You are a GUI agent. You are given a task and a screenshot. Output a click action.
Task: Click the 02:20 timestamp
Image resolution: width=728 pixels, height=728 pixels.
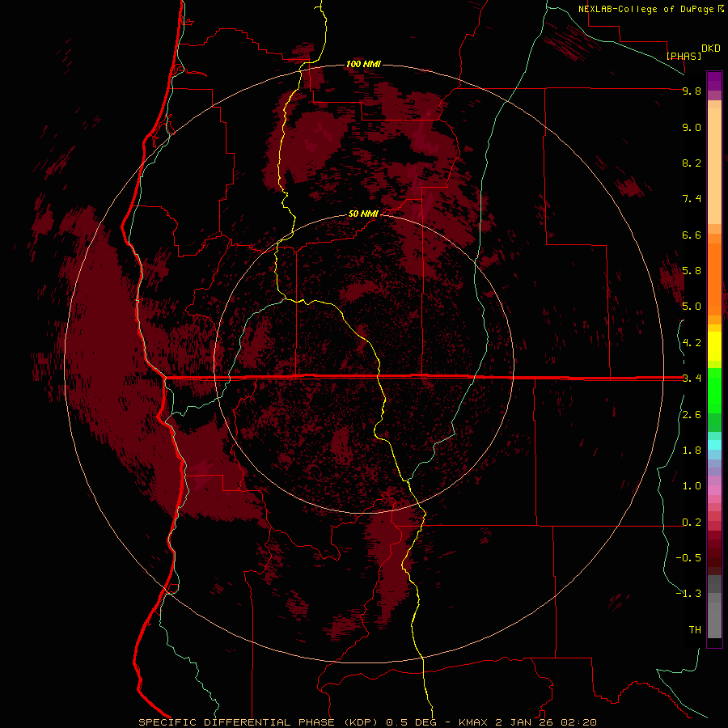pyautogui.click(x=578, y=722)
